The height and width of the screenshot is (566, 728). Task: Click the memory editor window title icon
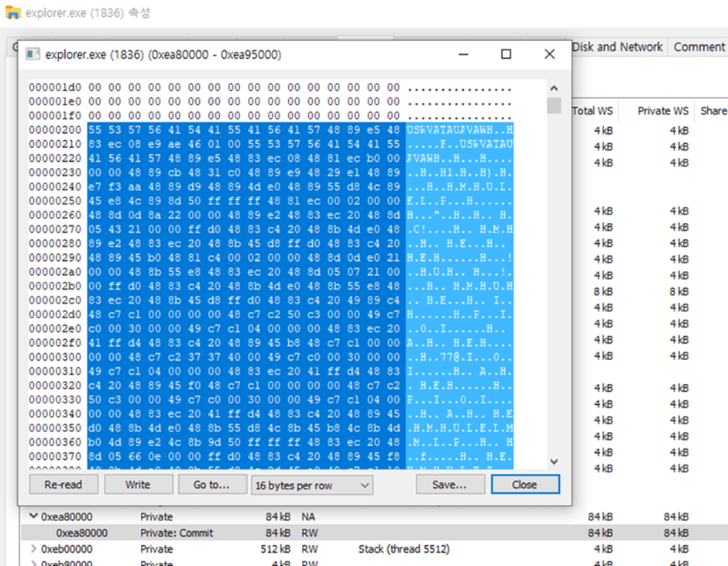click(33, 54)
